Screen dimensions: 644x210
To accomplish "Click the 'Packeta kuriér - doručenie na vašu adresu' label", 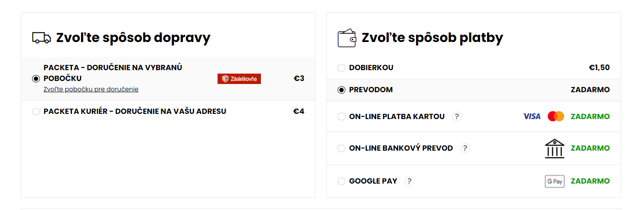I will coord(135,111).
